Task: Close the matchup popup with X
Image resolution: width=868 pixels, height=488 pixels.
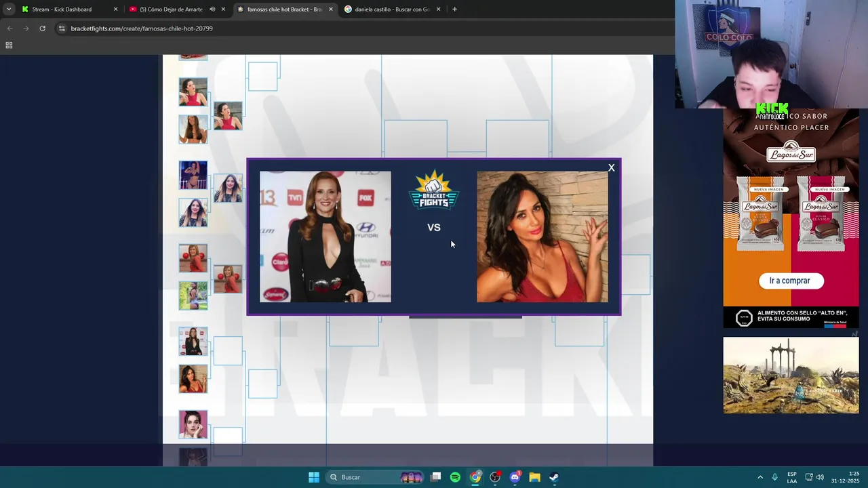Action: 611,168
